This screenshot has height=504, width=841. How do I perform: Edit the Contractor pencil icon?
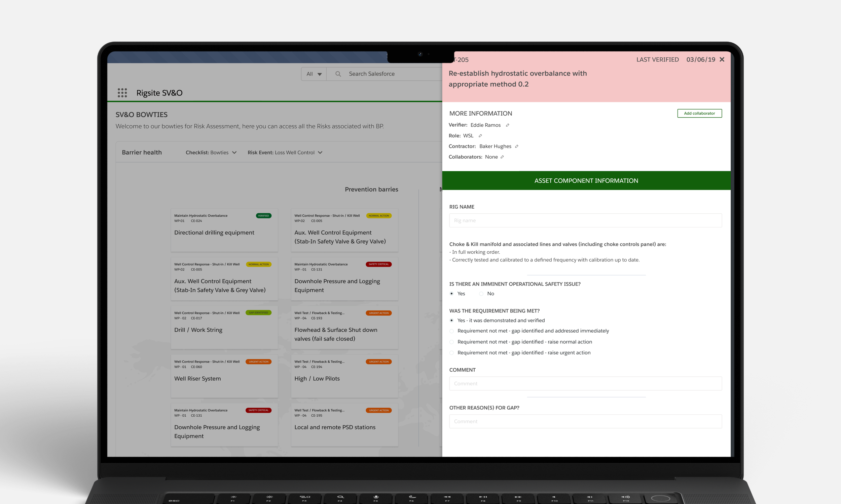(x=517, y=146)
